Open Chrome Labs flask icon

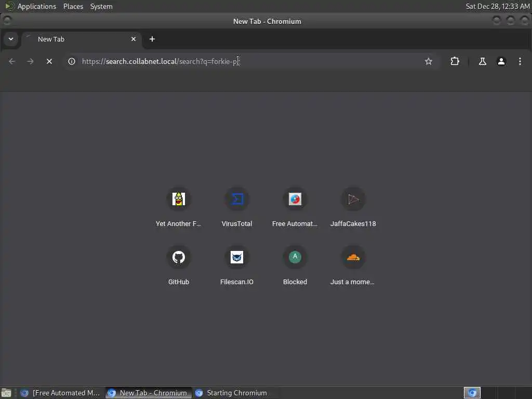(x=482, y=61)
